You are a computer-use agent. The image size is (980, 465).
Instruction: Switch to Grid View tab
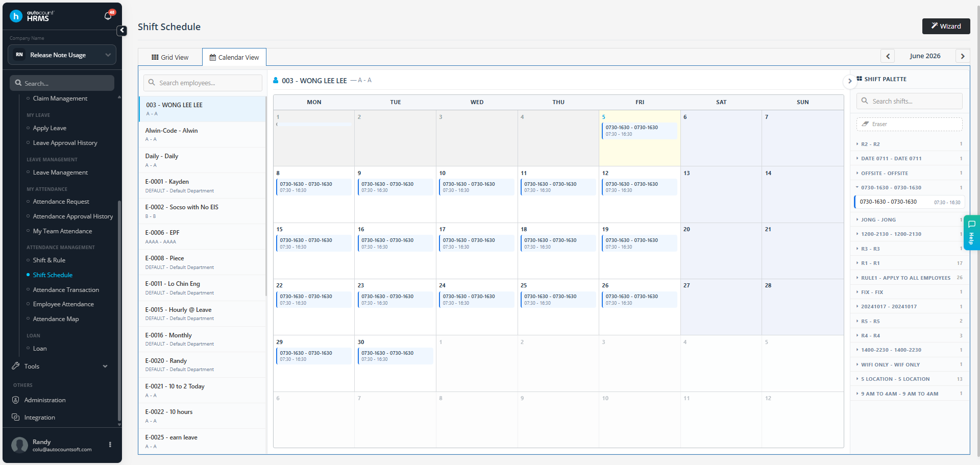coord(170,57)
